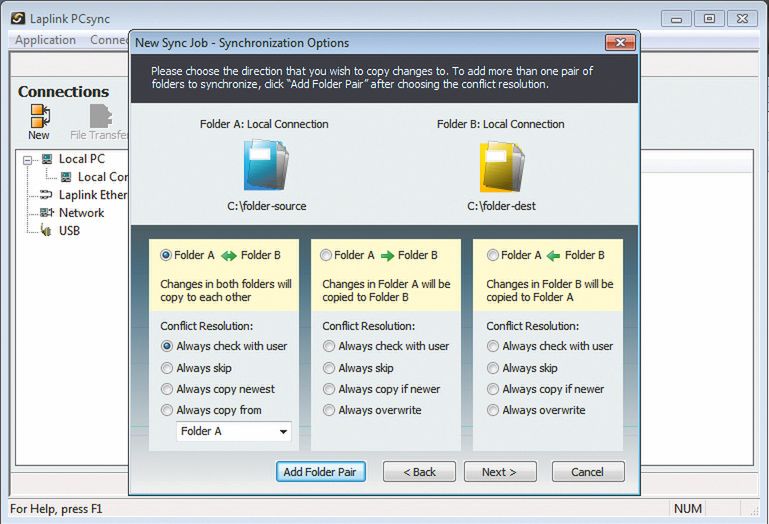Screen dimensions: 769x524
Task: Open the Connection menu
Action: click(x=109, y=40)
